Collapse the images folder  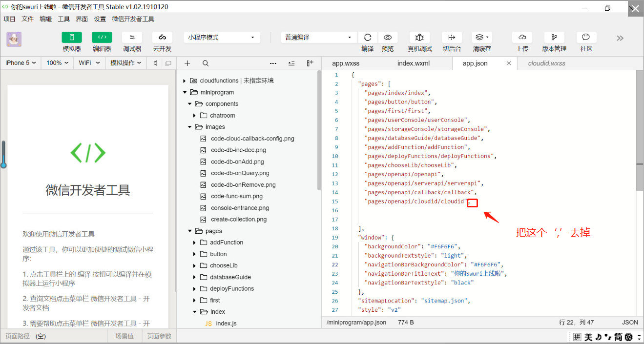pyautogui.click(x=190, y=127)
